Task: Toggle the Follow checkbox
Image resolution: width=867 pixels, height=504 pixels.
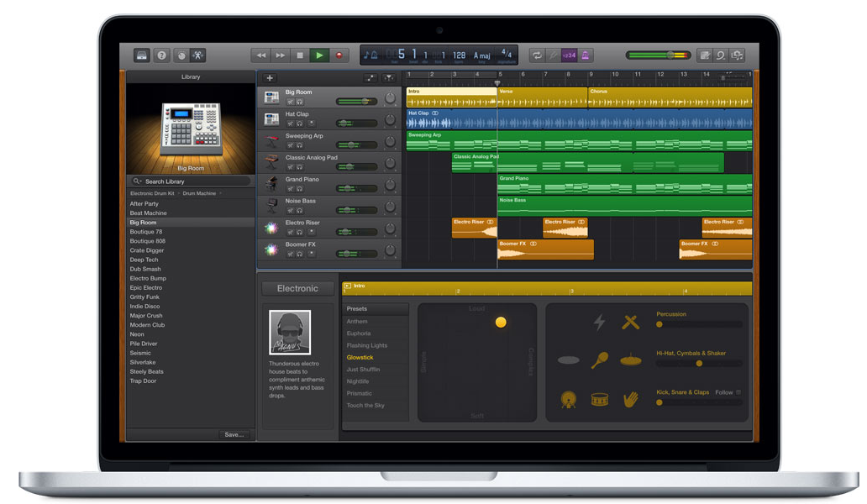Action: [738, 392]
